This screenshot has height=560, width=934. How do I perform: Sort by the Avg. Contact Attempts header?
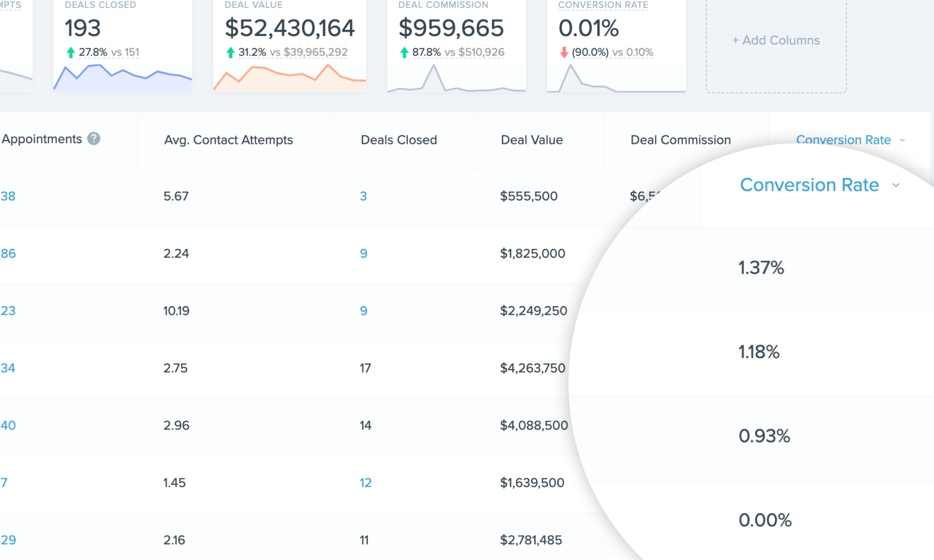click(x=228, y=140)
